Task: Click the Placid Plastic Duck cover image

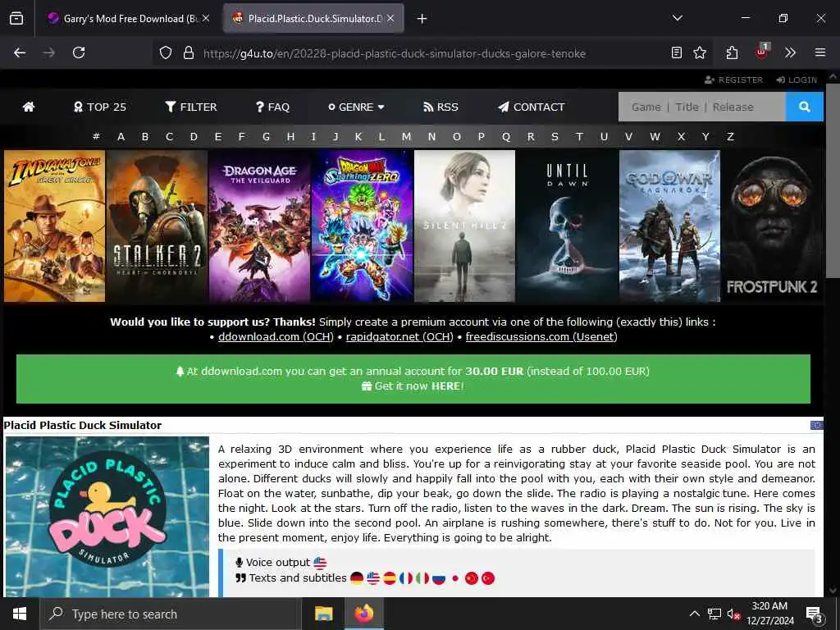Action: pyautogui.click(x=107, y=517)
